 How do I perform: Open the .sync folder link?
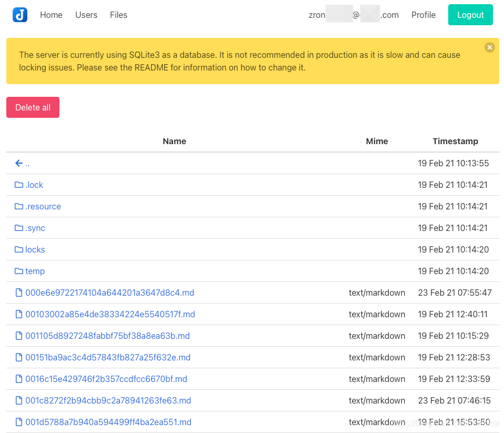[35, 228]
